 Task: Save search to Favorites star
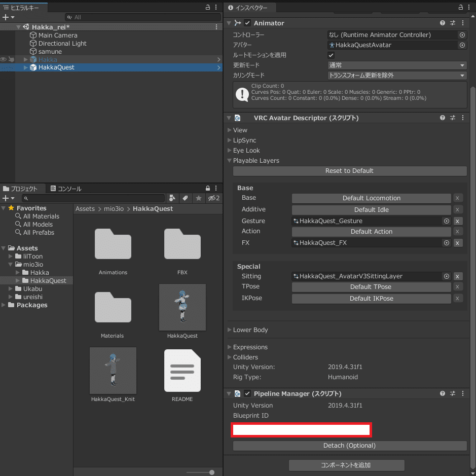click(199, 198)
